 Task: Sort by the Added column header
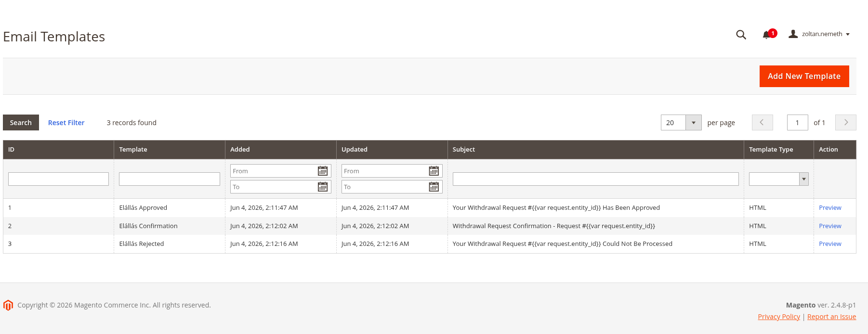pos(281,150)
